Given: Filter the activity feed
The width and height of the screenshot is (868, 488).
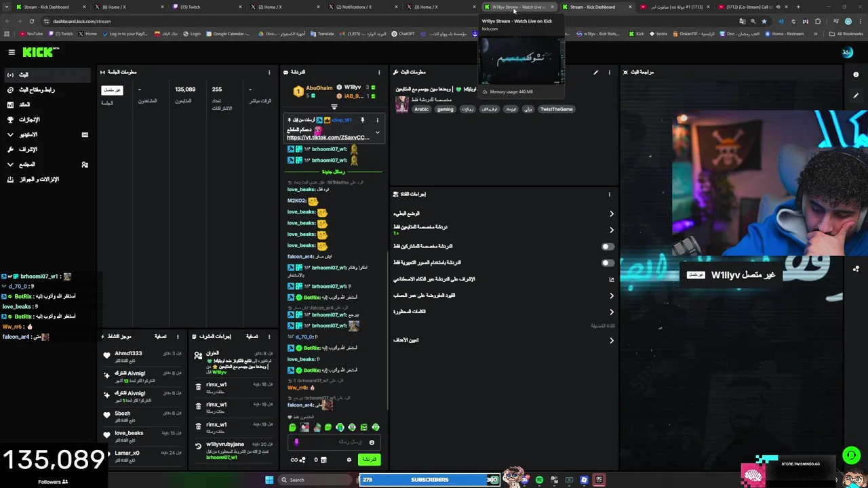Looking at the screenshot, I should tap(161, 336).
